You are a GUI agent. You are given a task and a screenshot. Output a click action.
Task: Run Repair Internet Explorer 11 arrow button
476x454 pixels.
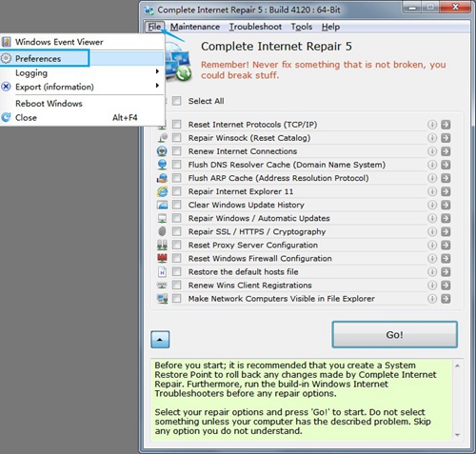click(446, 191)
